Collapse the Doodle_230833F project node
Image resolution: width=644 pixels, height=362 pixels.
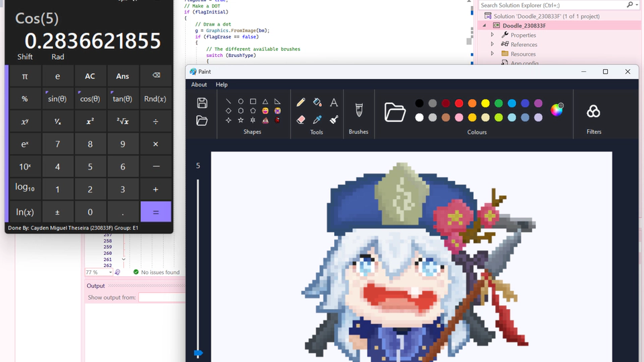coord(484,25)
